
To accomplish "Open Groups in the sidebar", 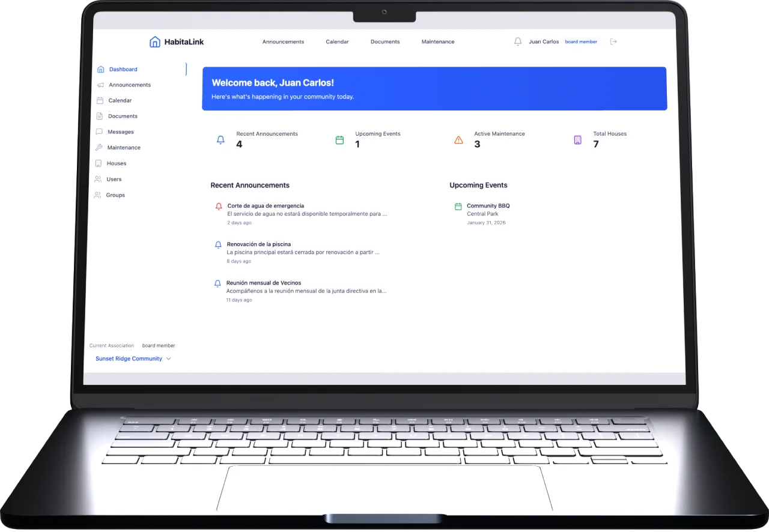I will [115, 195].
